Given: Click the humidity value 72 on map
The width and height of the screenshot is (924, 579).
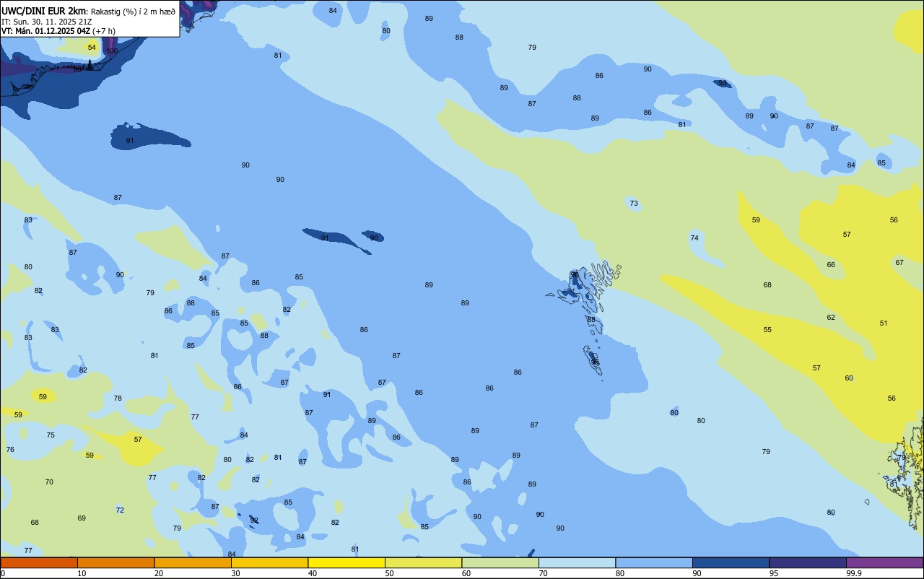Looking at the screenshot, I should coord(120,510).
